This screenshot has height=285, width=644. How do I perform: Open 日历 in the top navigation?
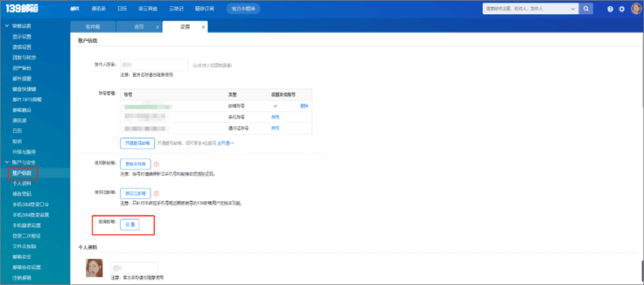[x=122, y=9]
